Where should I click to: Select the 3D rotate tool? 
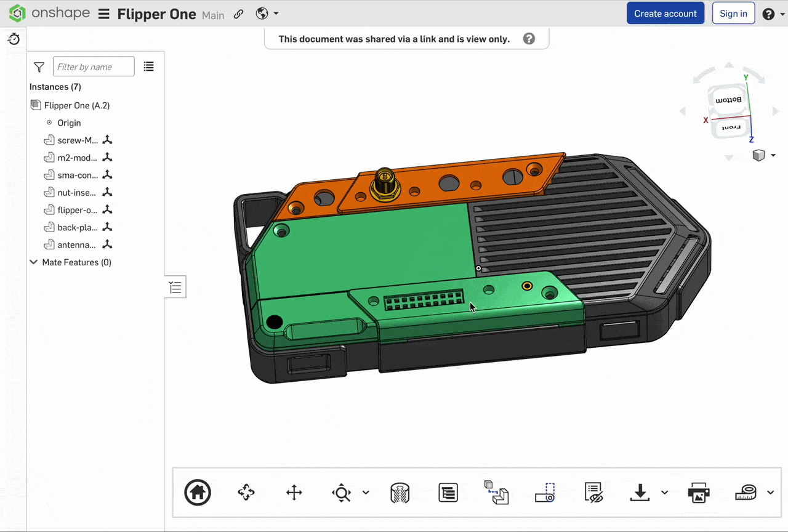[246, 493]
